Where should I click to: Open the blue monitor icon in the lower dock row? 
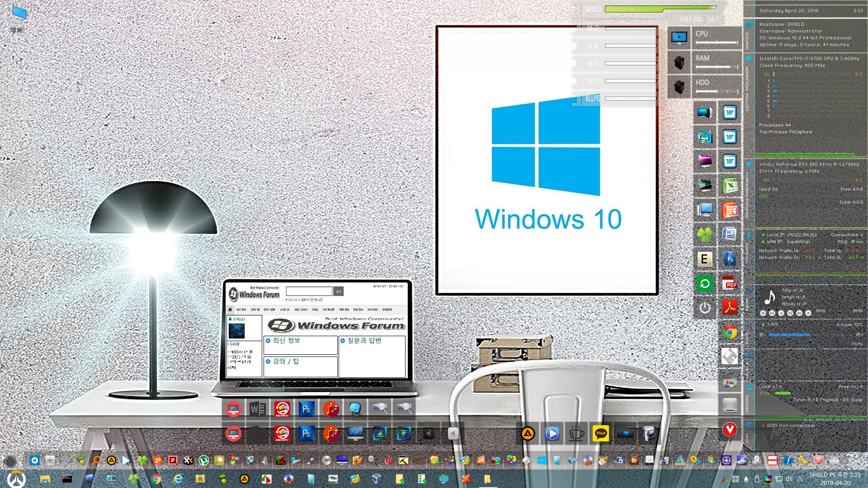(355, 433)
